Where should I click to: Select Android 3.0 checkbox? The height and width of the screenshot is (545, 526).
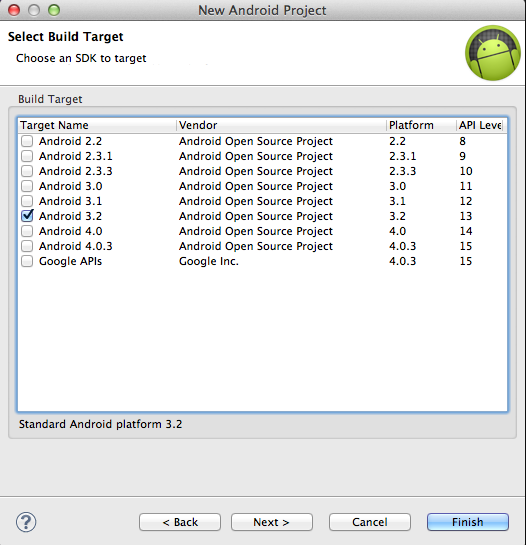point(27,186)
